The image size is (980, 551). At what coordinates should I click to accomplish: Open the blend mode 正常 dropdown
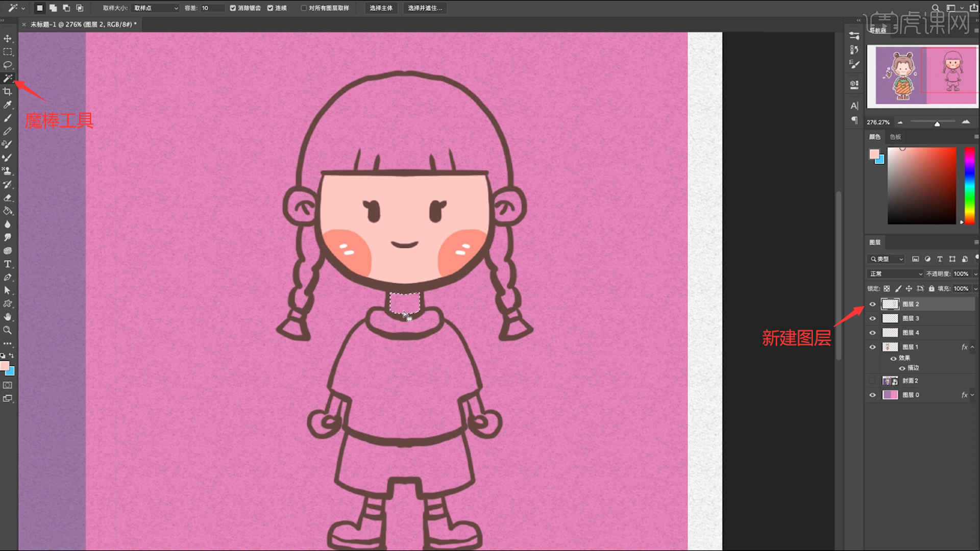pyautogui.click(x=895, y=274)
